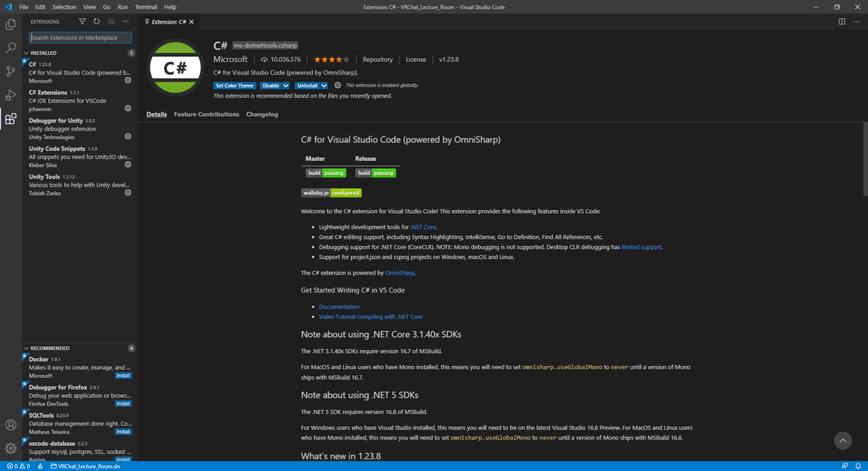Close the Extension: C# tab

(x=191, y=22)
